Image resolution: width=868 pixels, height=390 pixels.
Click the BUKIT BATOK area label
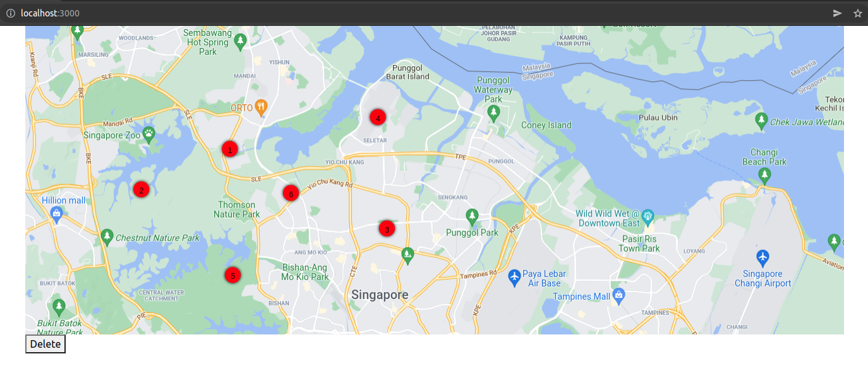tap(58, 283)
